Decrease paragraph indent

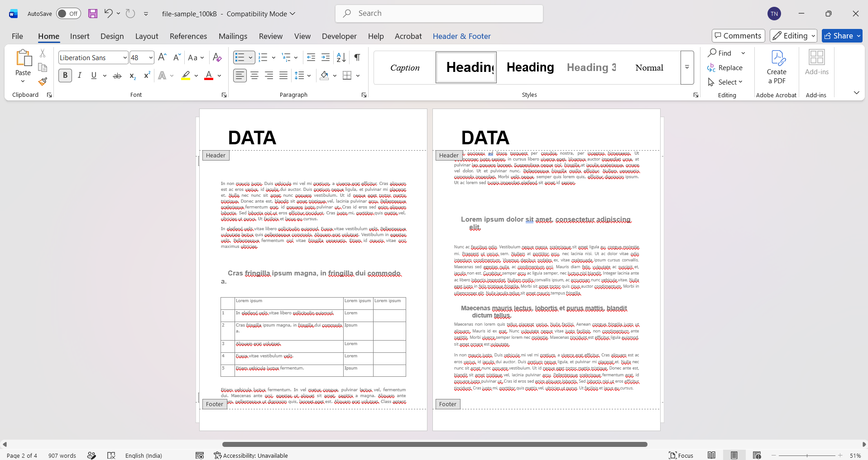(x=311, y=57)
